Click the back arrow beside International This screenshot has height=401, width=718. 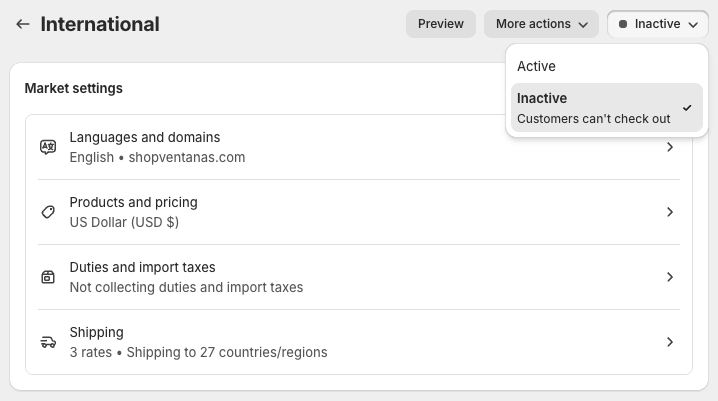point(22,24)
